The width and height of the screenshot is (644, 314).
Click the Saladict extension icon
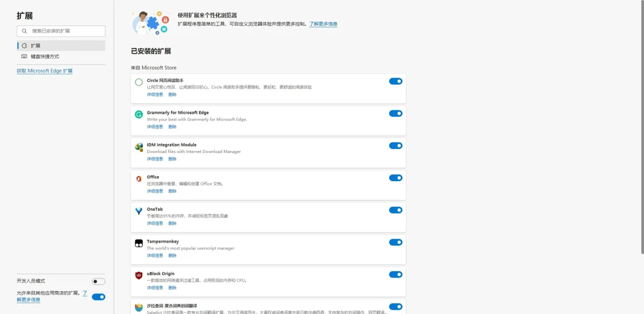[x=139, y=308]
